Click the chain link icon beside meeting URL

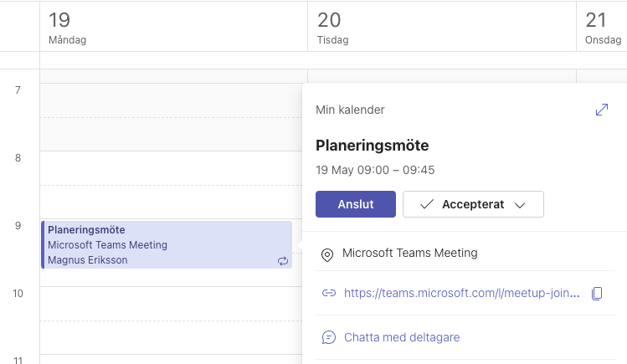point(329,293)
